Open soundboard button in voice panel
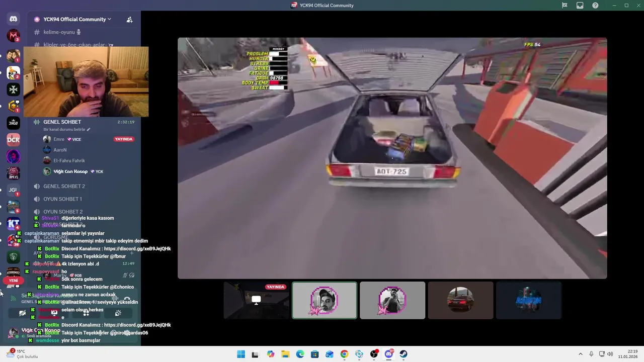The height and width of the screenshot is (362, 644). [x=118, y=313]
